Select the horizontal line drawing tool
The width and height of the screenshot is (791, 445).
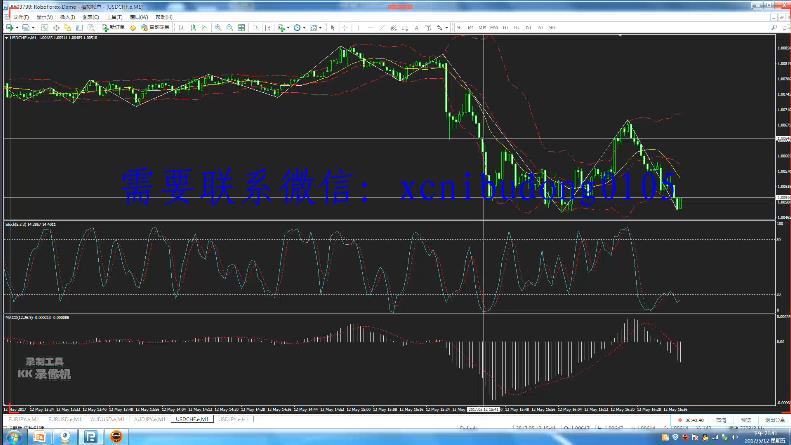(371, 28)
